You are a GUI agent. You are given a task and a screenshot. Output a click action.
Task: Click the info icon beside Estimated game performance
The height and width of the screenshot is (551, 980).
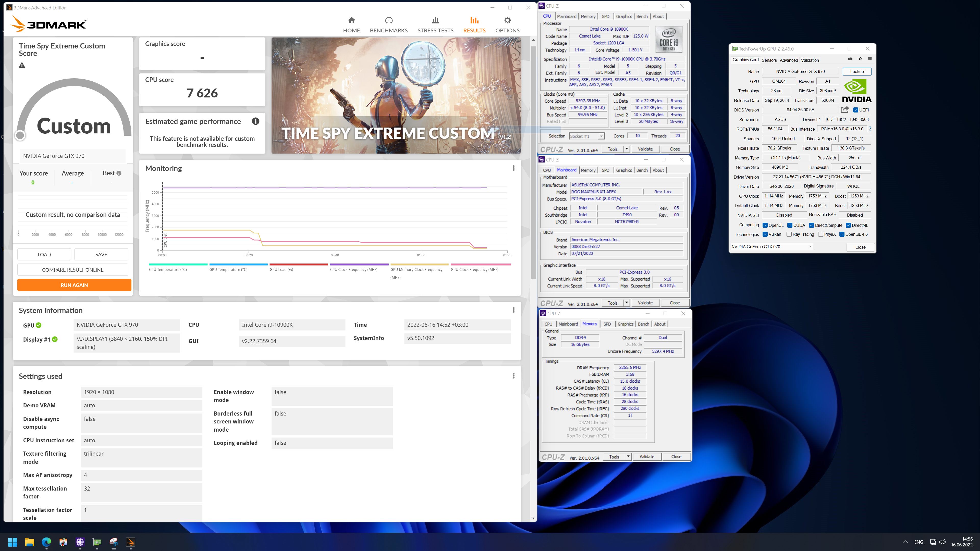pos(256,121)
